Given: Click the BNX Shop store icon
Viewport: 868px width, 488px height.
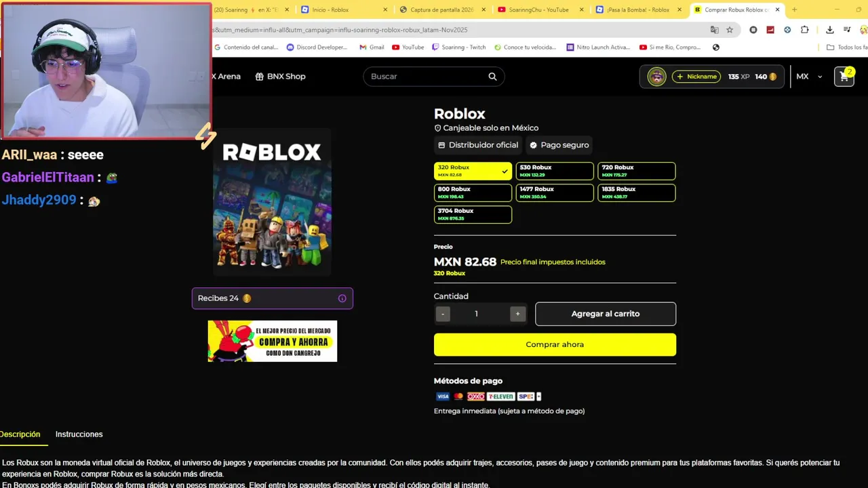Looking at the screenshot, I should click(259, 77).
